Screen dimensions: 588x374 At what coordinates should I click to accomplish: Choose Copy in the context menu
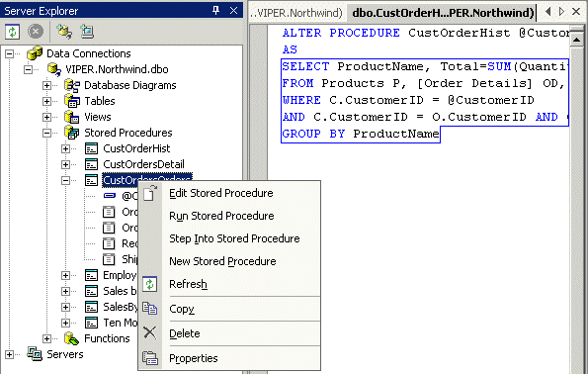pos(229,309)
